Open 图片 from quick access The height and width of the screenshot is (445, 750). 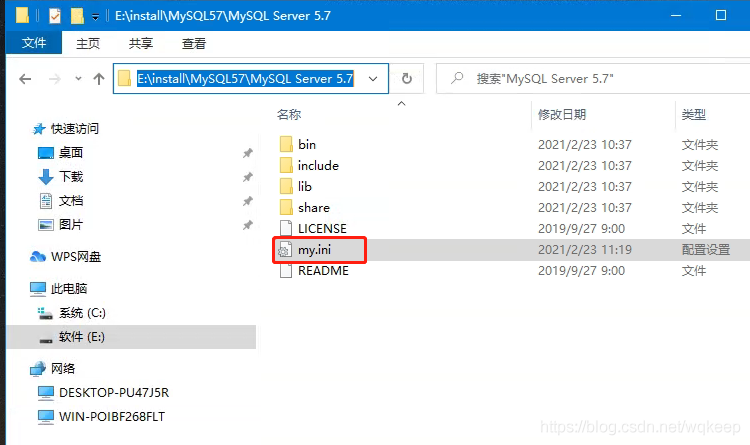[71, 224]
